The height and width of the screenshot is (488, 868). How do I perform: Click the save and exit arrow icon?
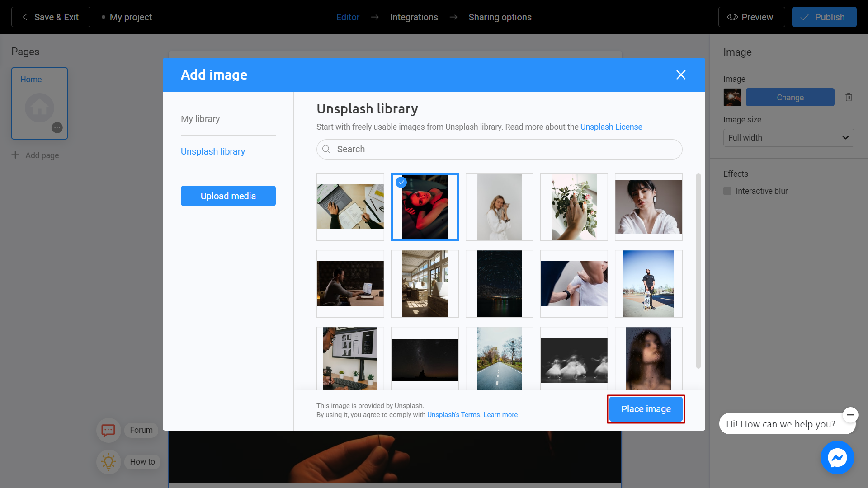coord(24,17)
